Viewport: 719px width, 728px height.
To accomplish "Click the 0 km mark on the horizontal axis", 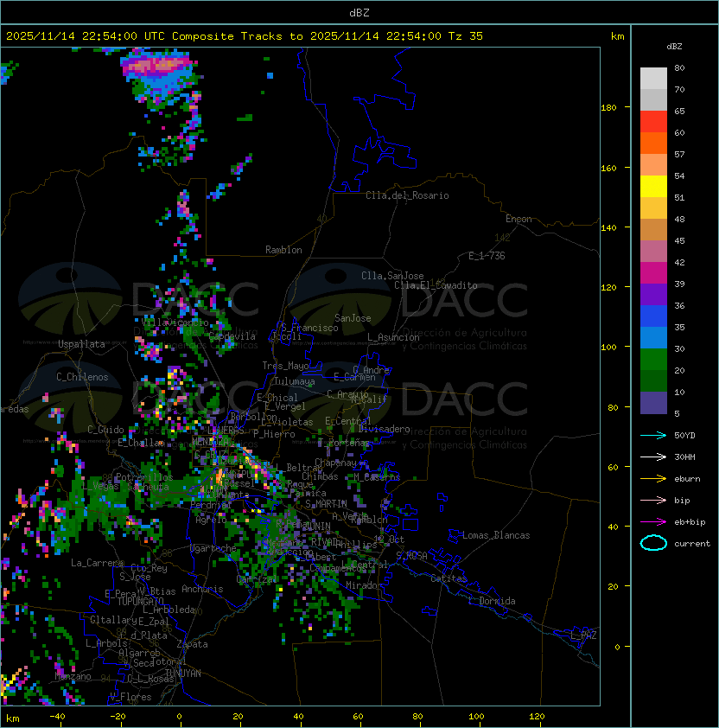I will click(179, 717).
